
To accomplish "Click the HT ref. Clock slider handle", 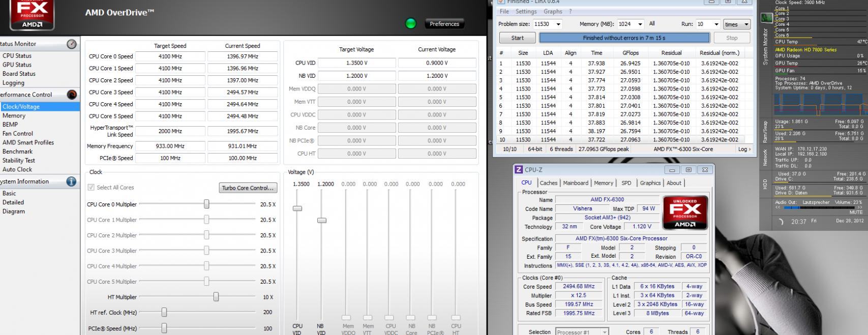I will tap(164, 312).
